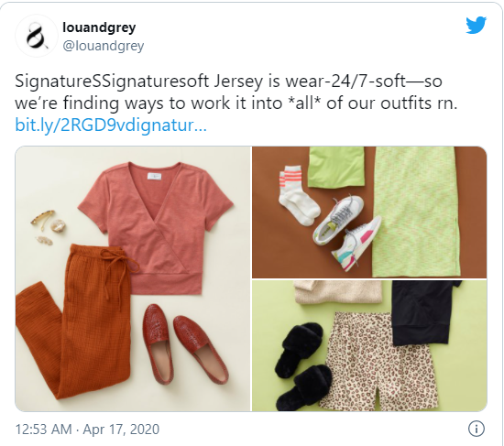
Task: Click the lime green tee in photo
Action: tap(336, 167)
